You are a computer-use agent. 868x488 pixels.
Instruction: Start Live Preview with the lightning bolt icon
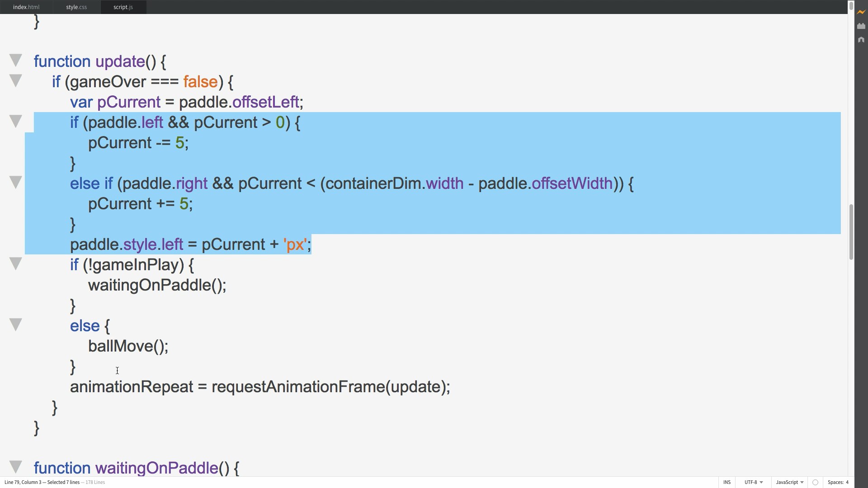click(861, 12)
